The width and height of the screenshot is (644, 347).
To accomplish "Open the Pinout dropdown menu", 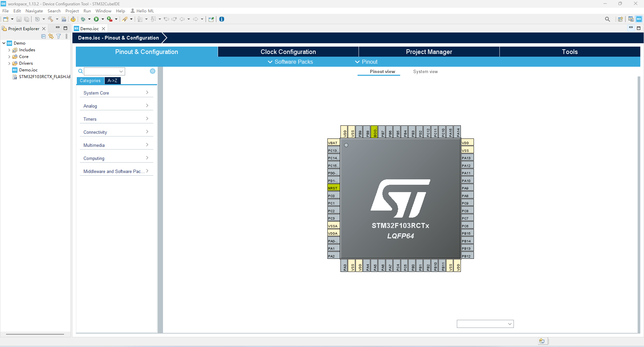I will pyautogui.click(x=366, y=62).
